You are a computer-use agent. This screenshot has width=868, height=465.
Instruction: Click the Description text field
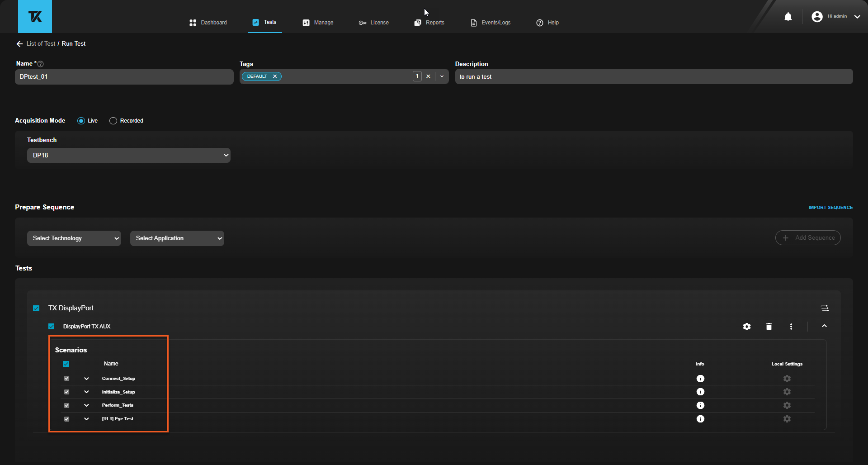[653, 77]
